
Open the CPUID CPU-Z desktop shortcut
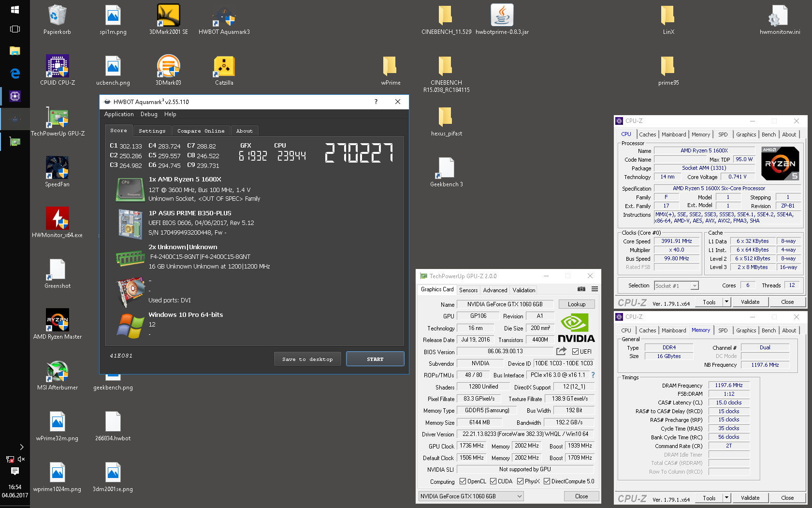point(58,70)
